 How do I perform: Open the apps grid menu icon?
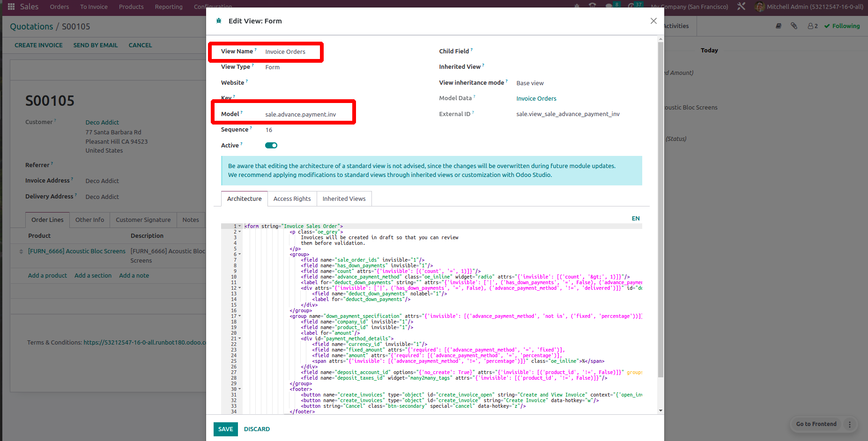click(11, 7)
